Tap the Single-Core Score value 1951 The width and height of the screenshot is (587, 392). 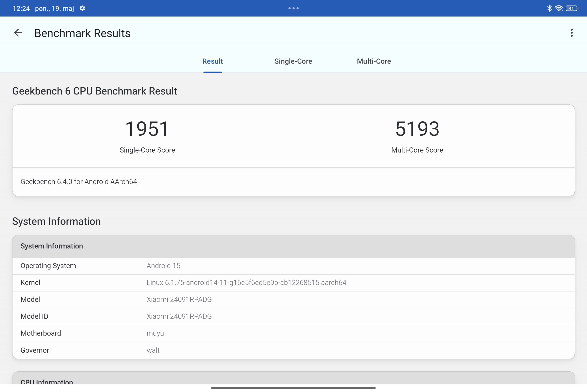[147, 129]
